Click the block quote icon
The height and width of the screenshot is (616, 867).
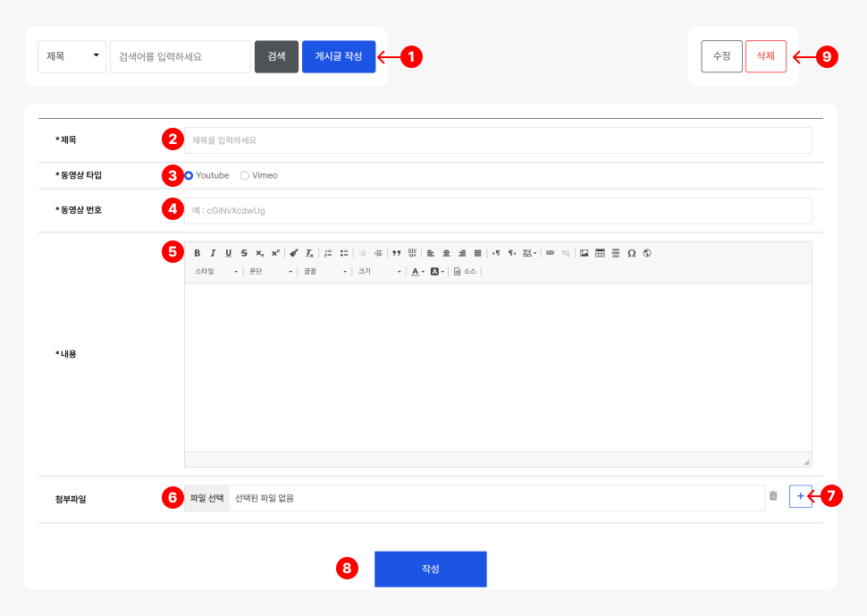coord(396,253)
